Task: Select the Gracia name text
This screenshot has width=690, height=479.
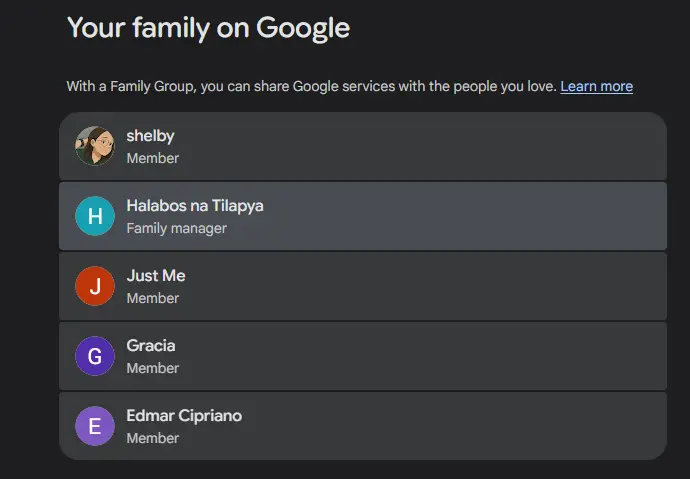Action: pos(151,346)
